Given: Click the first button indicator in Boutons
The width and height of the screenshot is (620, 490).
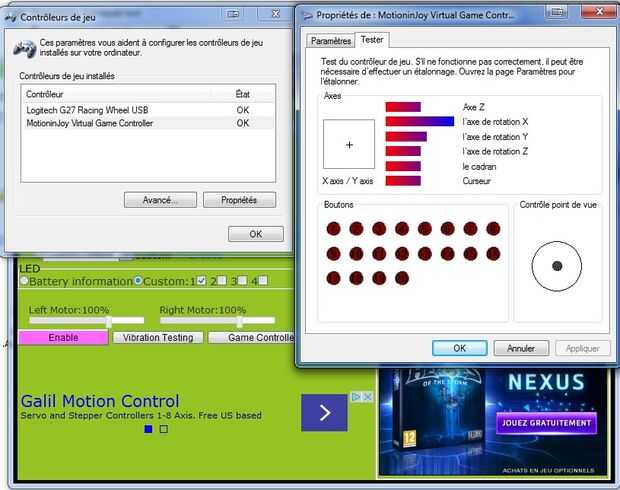Looking at the screenshot, I should pyautogui.click(x=333, y=229).
